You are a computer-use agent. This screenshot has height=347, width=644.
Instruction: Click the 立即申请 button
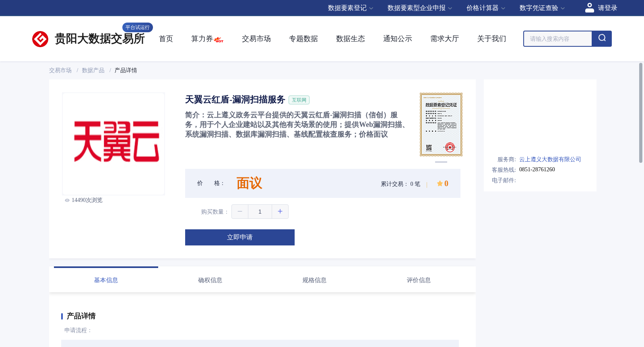coord(240,237)
